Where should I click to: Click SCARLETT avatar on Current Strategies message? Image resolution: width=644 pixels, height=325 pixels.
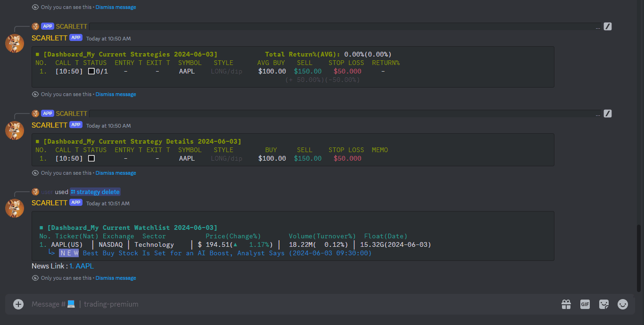coord(15,43)
